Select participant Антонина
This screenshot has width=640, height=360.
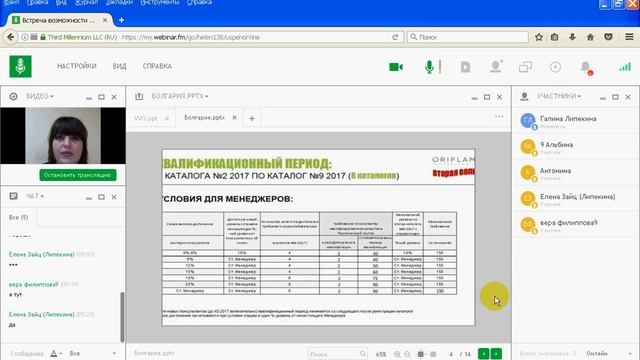coord(576,174)
